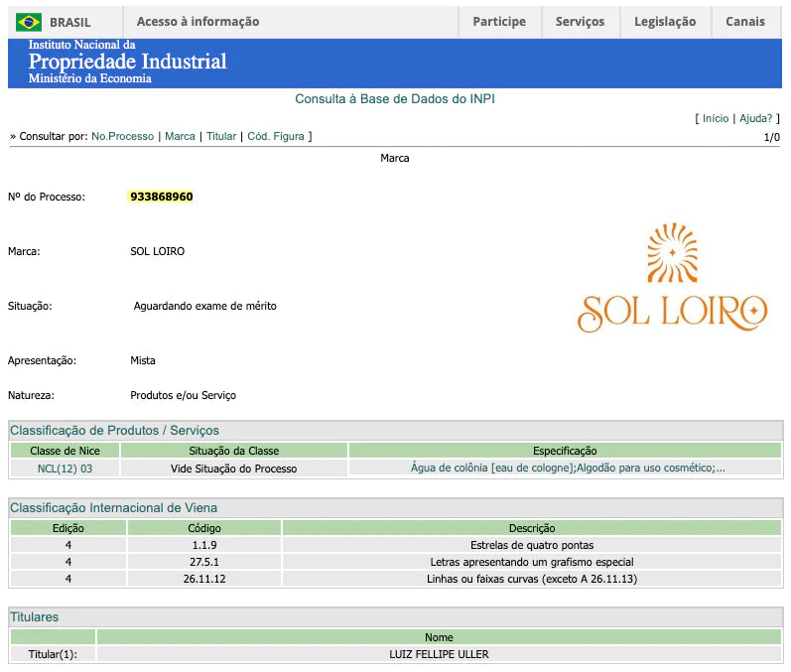Click Vienna code 27.5.1 cell
Viewport: 791px width, 672px height.
click(204, 562)
